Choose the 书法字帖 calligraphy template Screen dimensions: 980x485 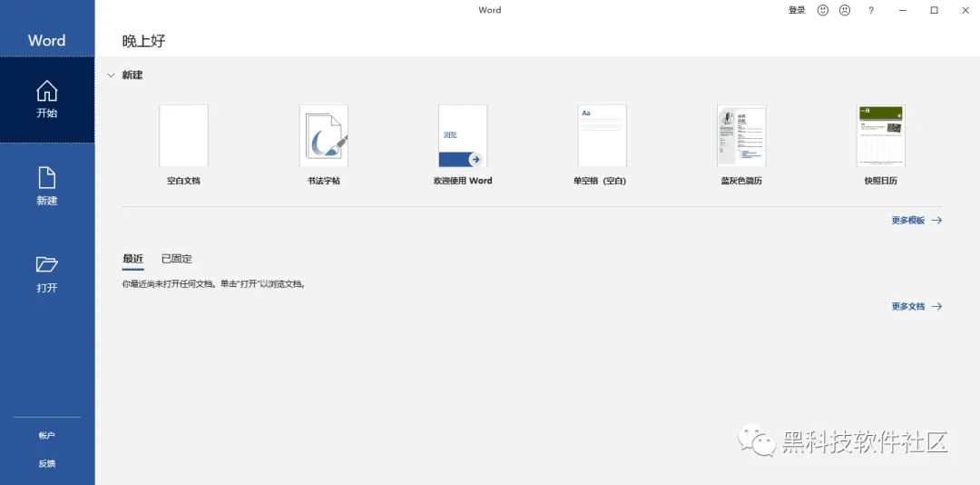click(323, 136)
